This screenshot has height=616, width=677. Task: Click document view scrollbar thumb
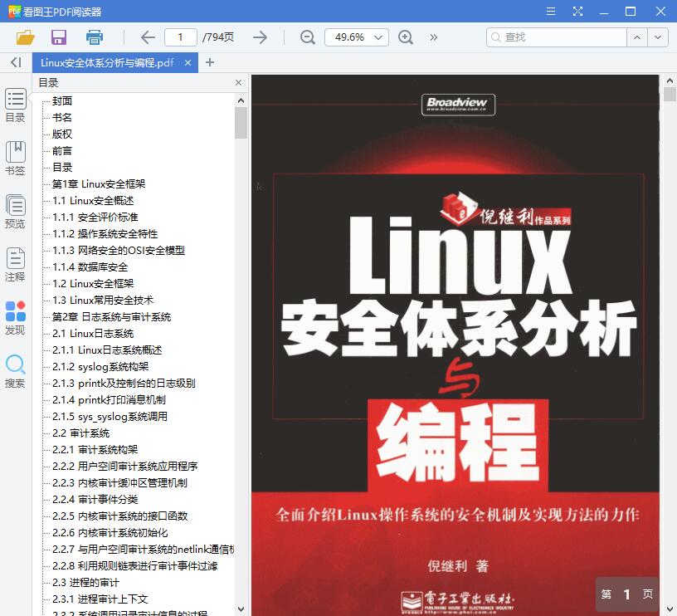pos(670,94)
